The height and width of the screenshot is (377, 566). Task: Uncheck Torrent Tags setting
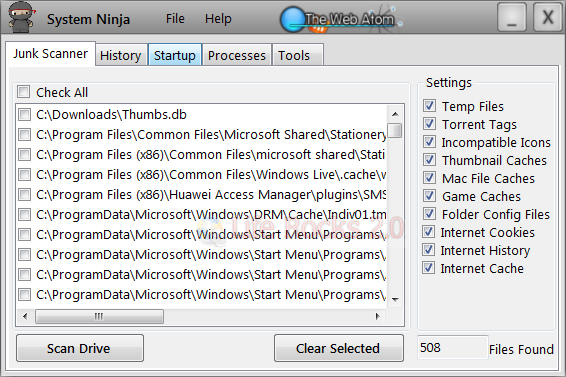pyautogui.click(x=429, y=124)
